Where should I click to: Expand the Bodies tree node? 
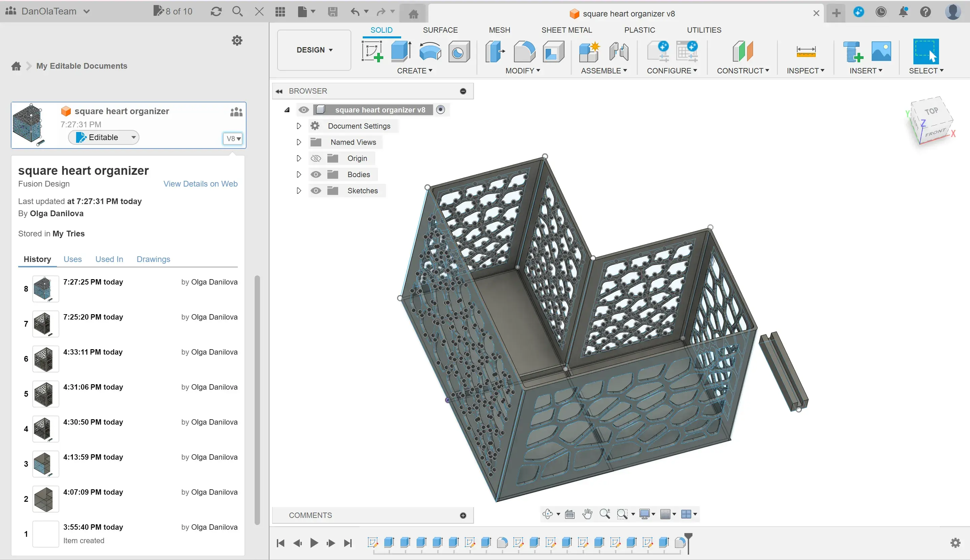point(298,175)
